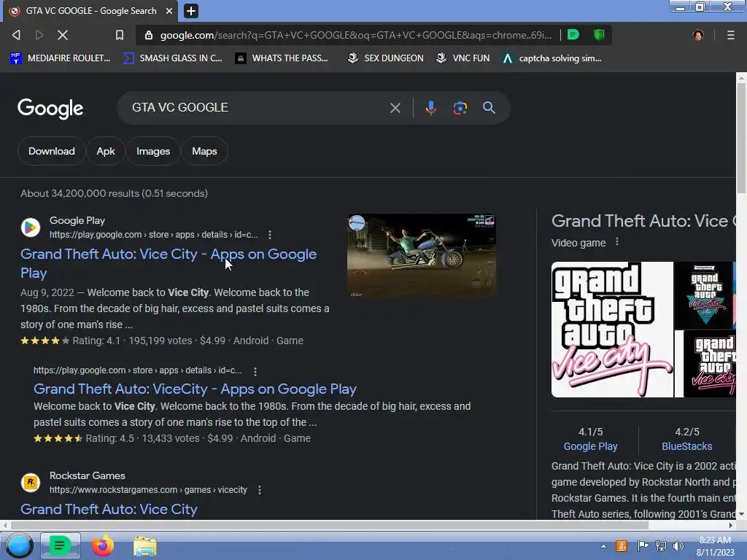Image resolution: width=747 pixels, height=560 pixels.
Task: Click the magnifier search button
Action: [x=489, y=108]
